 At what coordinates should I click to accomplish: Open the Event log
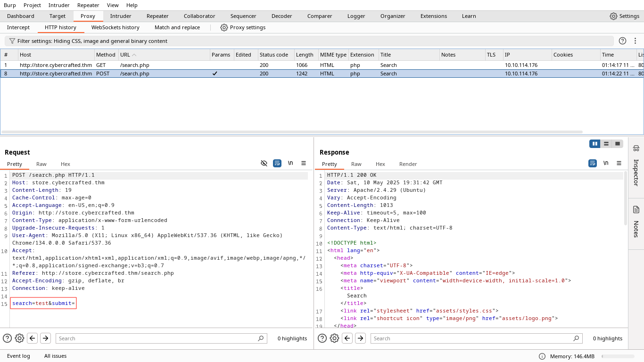click(18, 356)
